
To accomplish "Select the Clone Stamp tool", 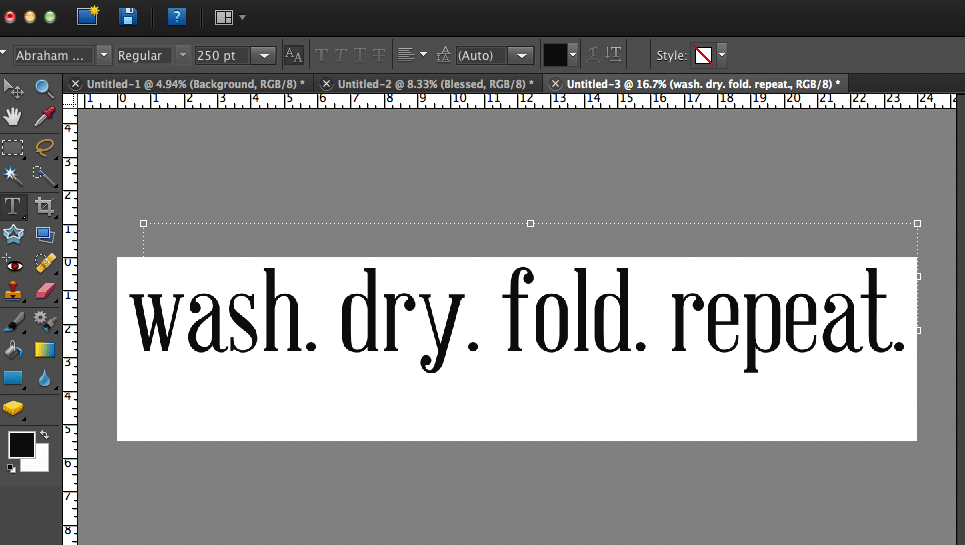I will point(13,291).
